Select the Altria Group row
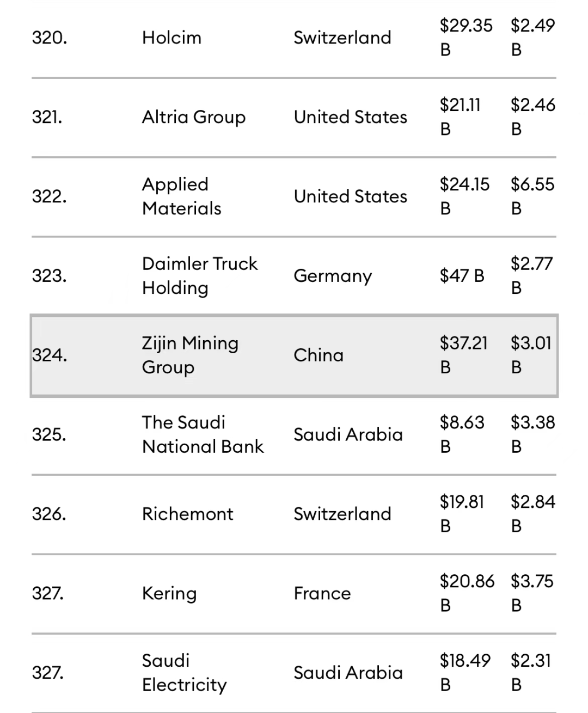The width and height of the screenshot is (588, 713). [x=294, y=117]
